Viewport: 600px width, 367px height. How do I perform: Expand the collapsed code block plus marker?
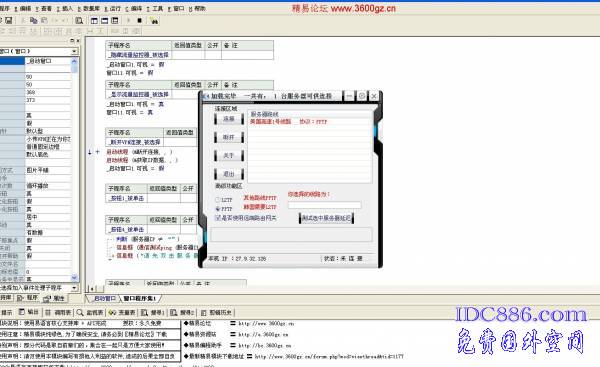coord(97,152)
